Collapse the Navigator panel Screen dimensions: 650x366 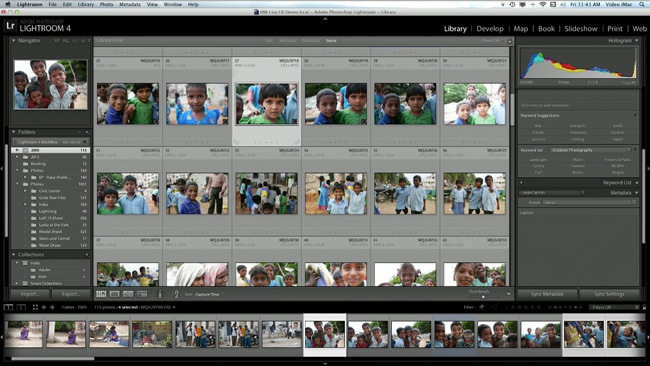tap(13, 41)
